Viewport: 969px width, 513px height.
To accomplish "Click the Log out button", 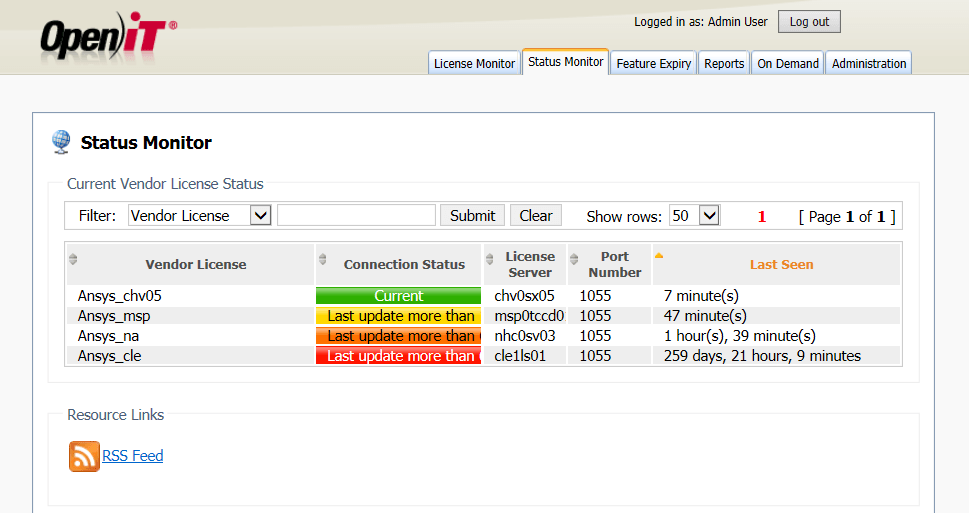I will tap(809, 22).
